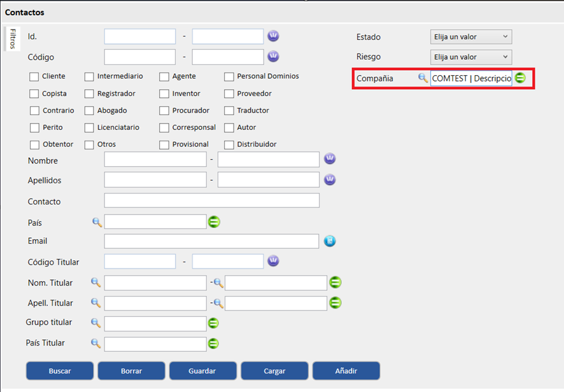The image size is (564, 392).
Task: Click the Añadir button
Action: [346, 370]
